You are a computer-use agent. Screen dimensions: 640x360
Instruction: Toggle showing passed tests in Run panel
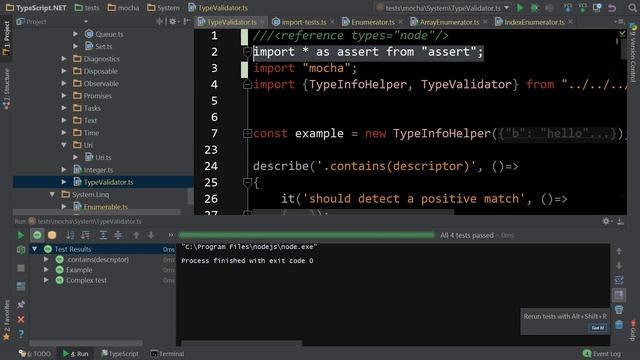(37, 235)
